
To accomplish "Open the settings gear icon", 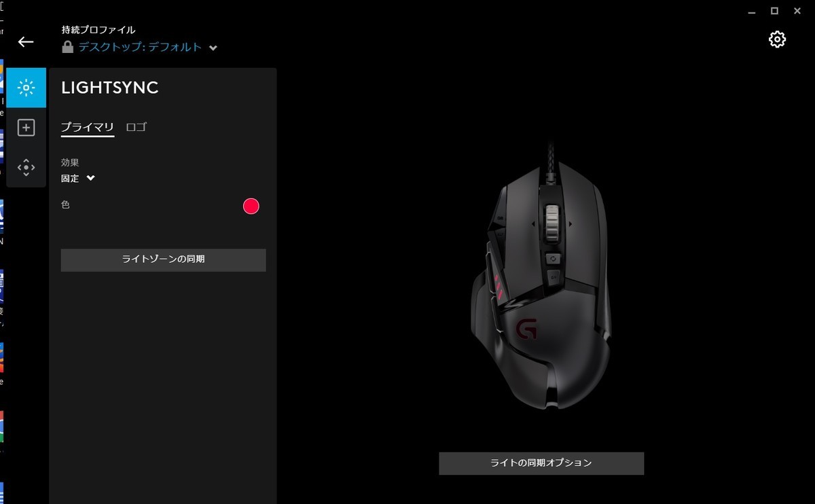I will (x=777, y=39).
